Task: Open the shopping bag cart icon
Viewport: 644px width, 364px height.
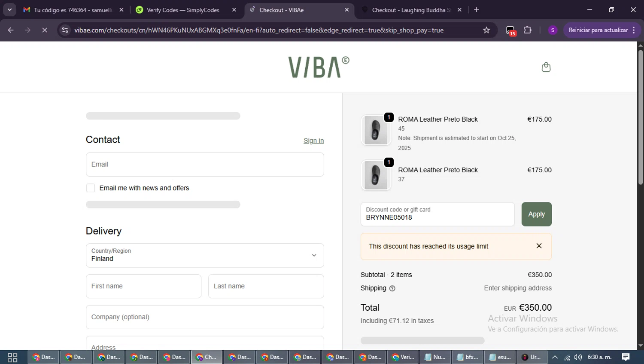Action: coord(546,67)
